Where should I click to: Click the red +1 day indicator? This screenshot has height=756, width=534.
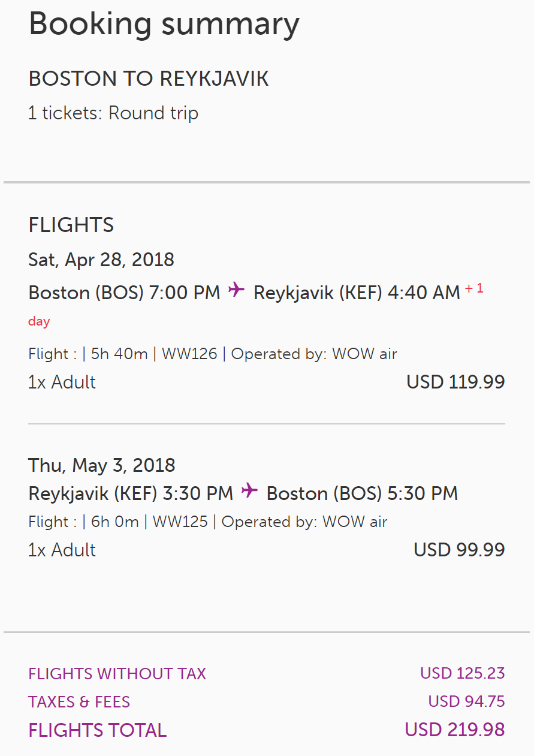pyautogui.click(x=473, y=290)
